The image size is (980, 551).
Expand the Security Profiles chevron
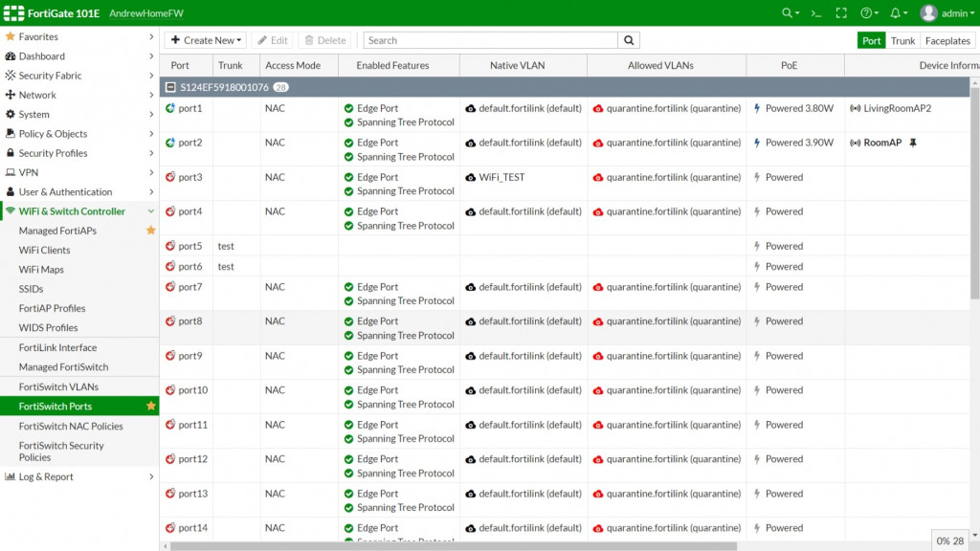click(151, 153)
